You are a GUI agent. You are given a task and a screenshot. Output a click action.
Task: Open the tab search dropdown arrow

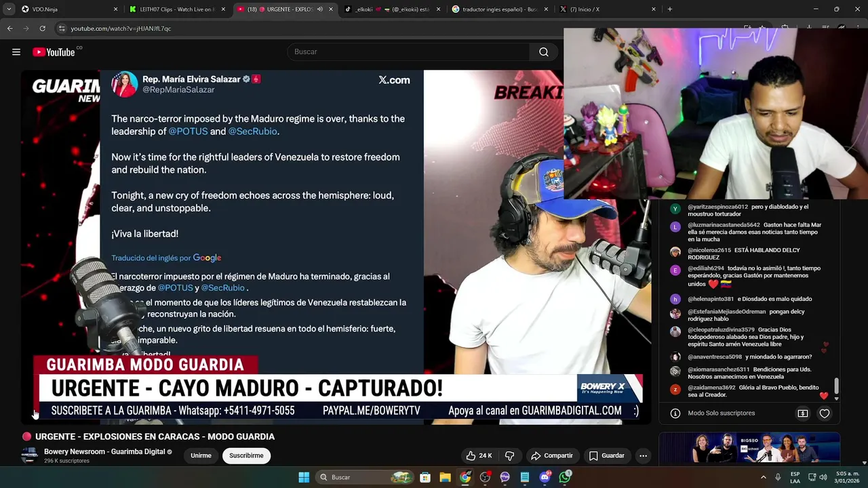coord(9,9)
